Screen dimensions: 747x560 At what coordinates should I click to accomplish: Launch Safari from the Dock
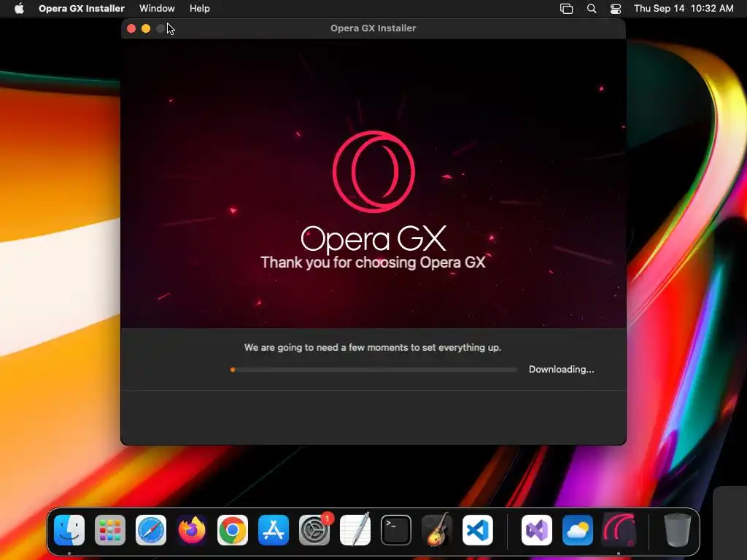click(x=151, y=530)
